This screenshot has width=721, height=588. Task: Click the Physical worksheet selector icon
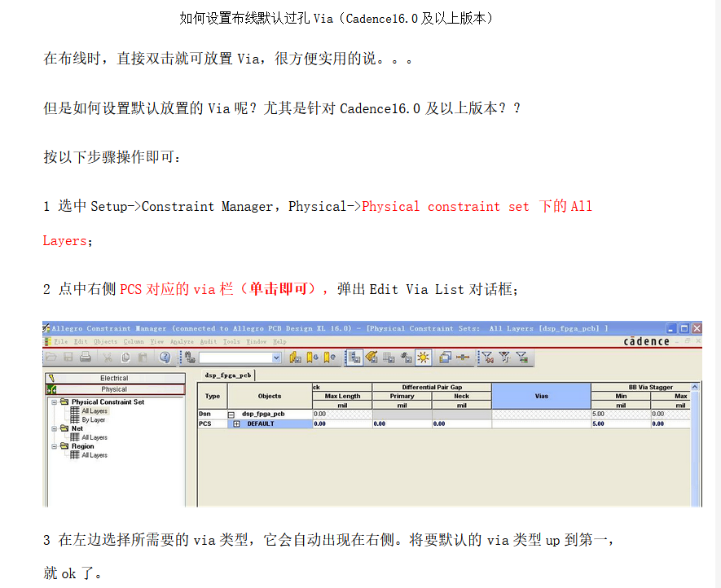[x=51, y=389]
